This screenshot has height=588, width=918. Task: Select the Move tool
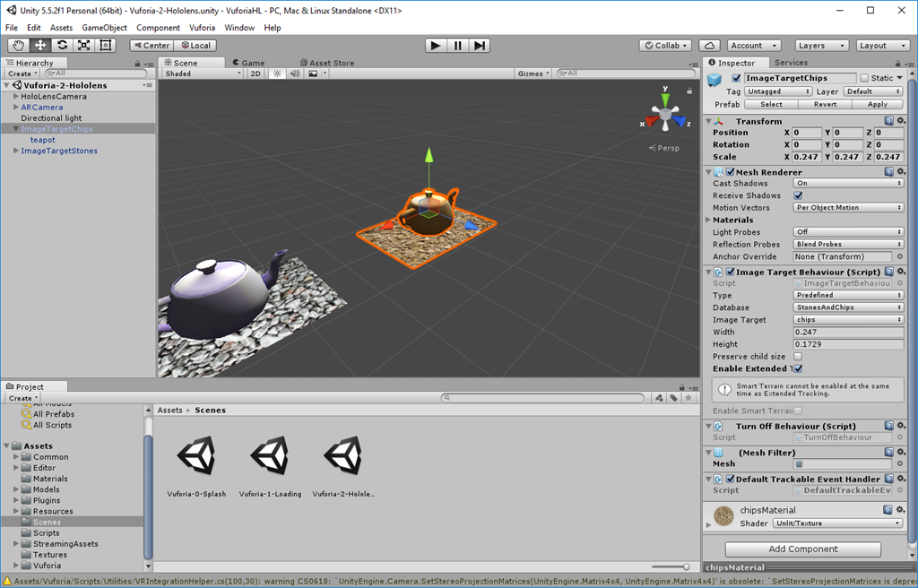click(x=39, y=45)
